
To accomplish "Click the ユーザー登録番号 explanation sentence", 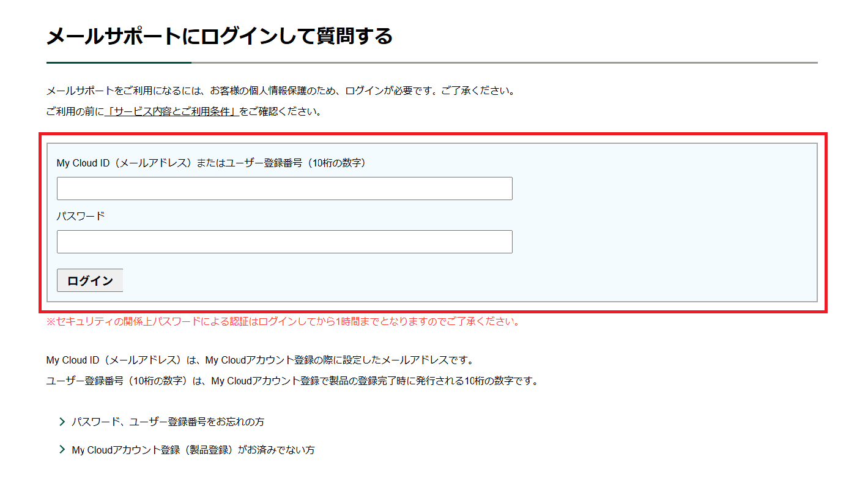I will pyautogui.click(x=292, y=381).
